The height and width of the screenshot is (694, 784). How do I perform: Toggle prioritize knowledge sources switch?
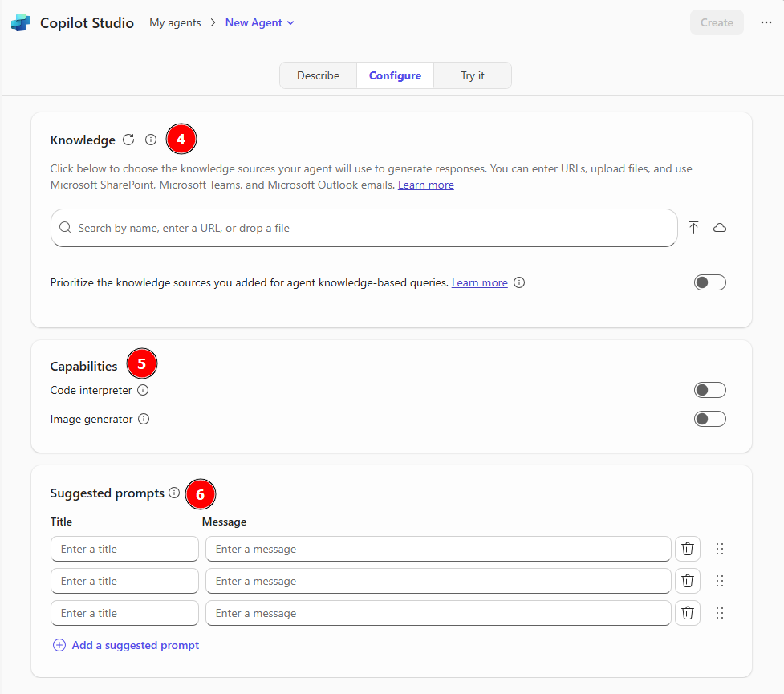click(709, 282)
